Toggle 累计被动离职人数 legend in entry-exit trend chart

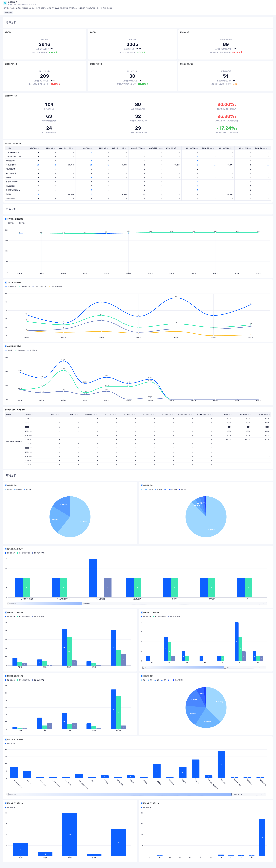pos(55,287)
